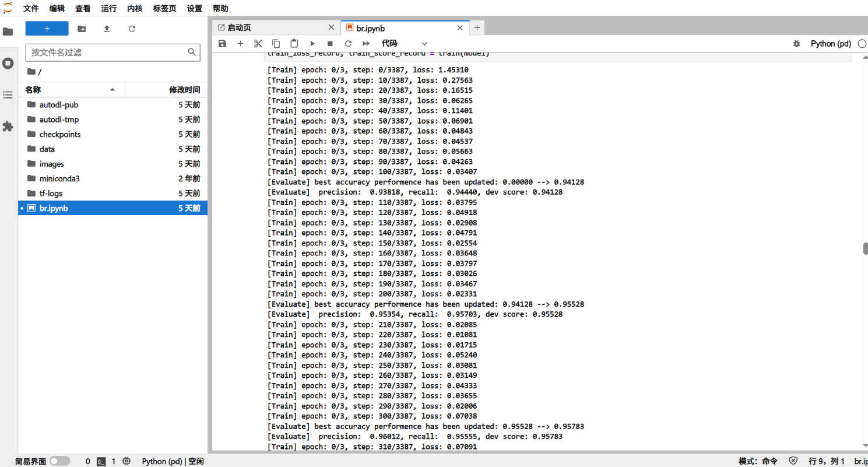Image resolution: width=868 pixels, height=467 pixels.
Task: Click the step 0/3387 loss 1.45310 line
Action: (368, 70)
